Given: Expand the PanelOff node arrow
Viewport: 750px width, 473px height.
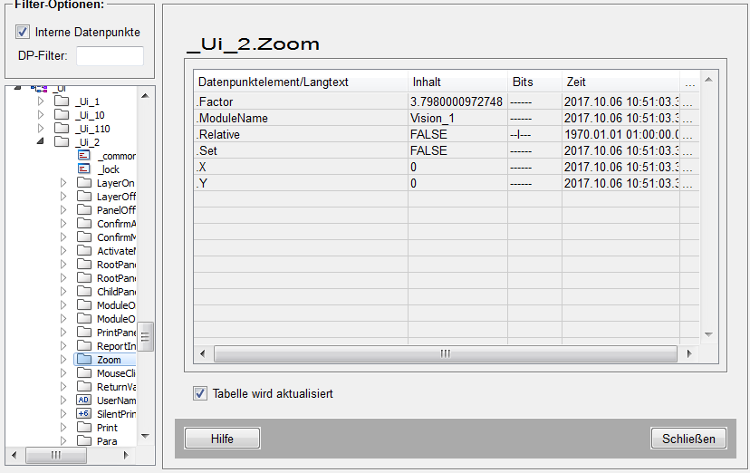Looking at the screenshot, I should (x=64, y=210).
